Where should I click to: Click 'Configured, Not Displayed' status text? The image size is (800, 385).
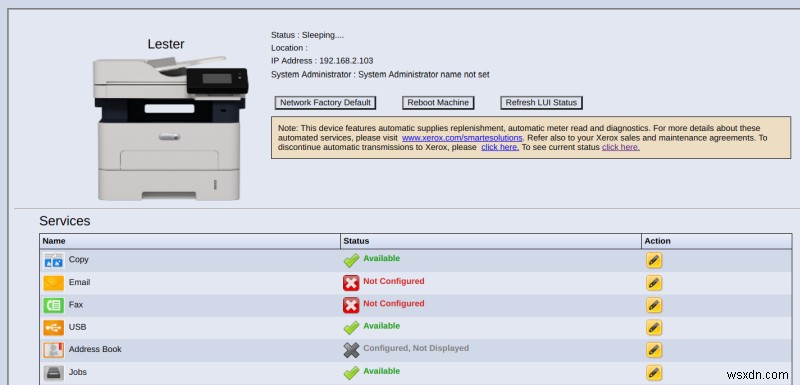[x=416, y=348]
